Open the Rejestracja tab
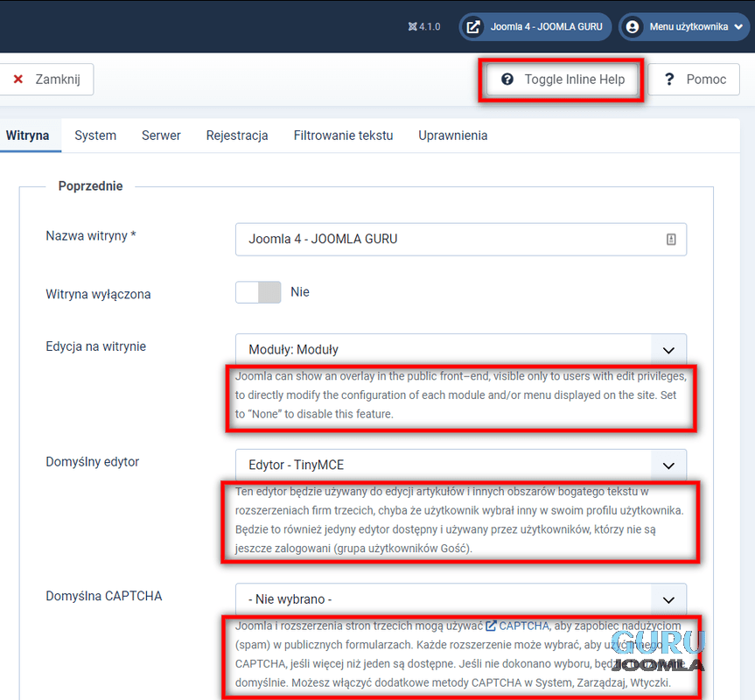The image size is (755, 700). click(x=237, y=136)
